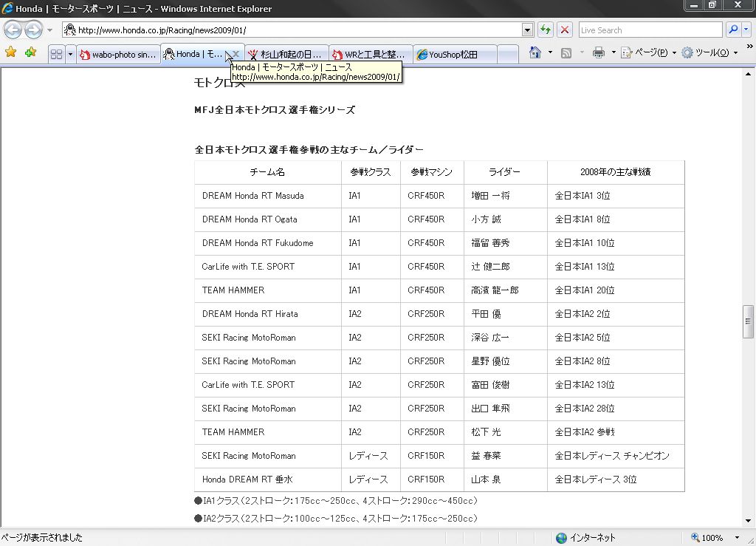Open the recent pages dropdown beside Forward
This screenshot has height=546, width=756.
click(x=49, y=30)
